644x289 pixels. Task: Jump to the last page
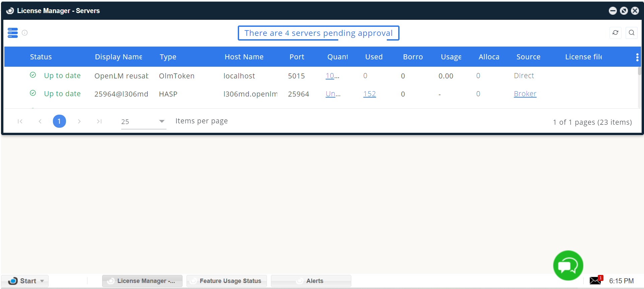(99, 121)
